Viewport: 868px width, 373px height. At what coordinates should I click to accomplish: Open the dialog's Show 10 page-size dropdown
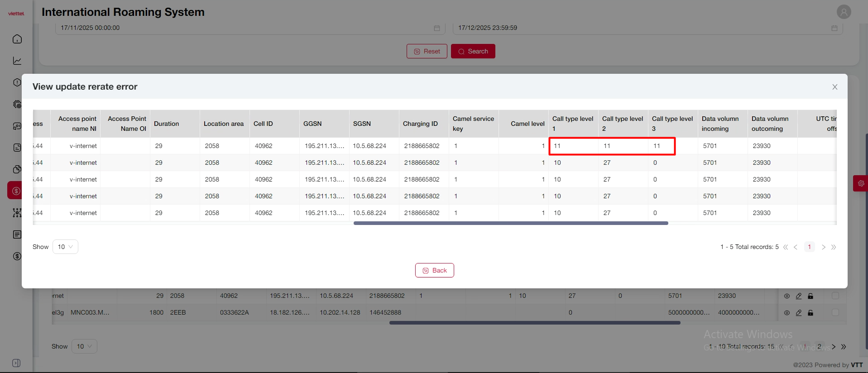point(65,247)
